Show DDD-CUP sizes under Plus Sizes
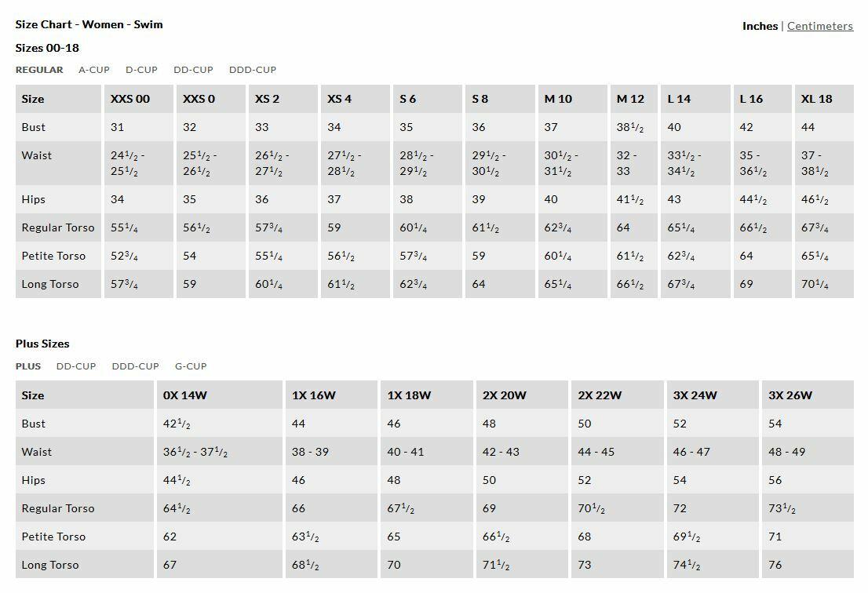 [135, 366]
